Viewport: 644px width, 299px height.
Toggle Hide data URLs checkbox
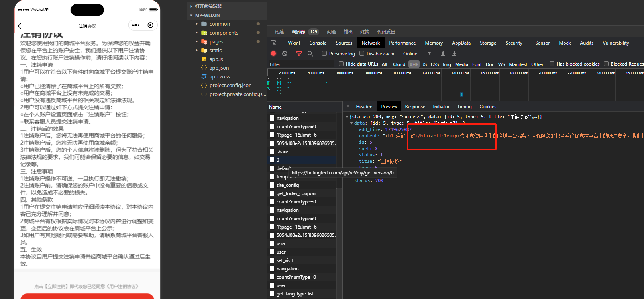[x=341, y=64]
